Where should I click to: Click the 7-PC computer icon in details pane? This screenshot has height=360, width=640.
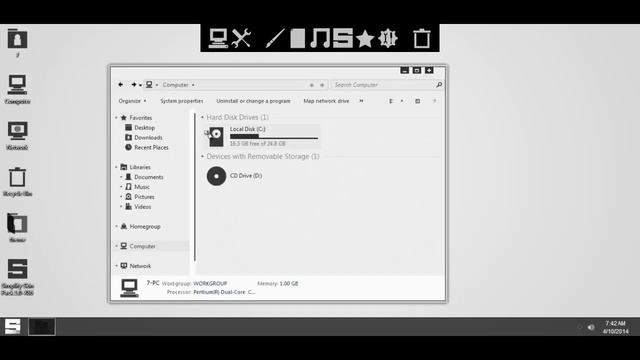click(x=129, y=288)
